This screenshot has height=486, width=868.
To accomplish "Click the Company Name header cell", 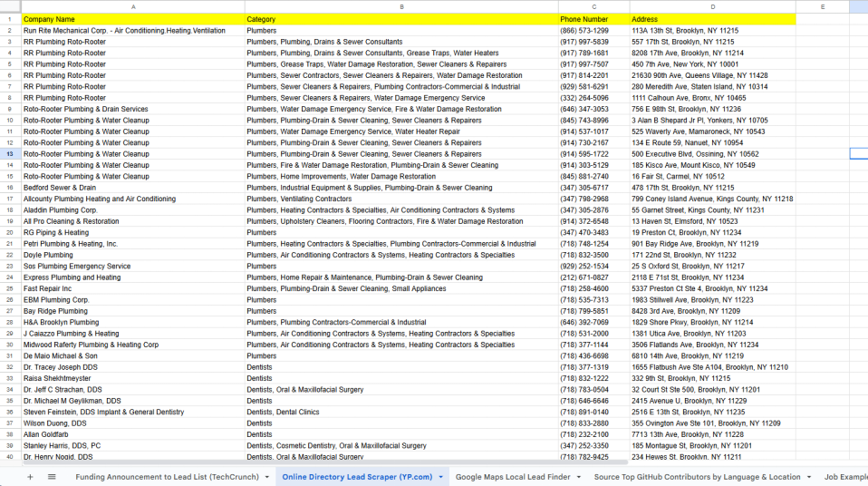I will (132, 19).
